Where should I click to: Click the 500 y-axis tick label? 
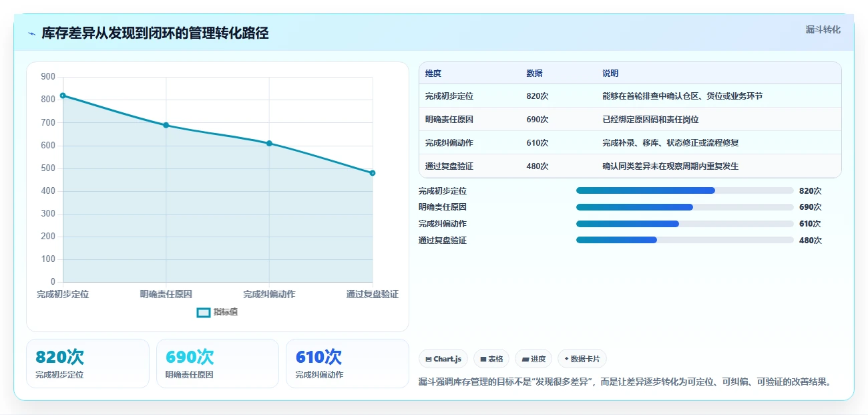point(48,168)
